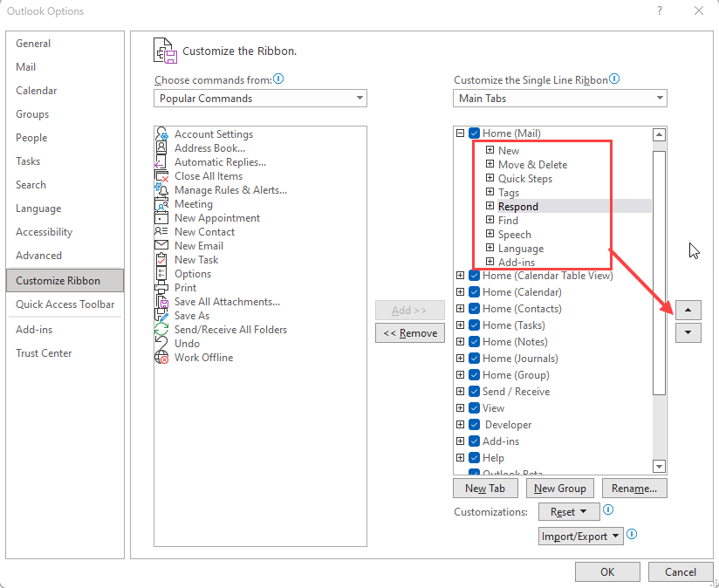719x588 pixels.
Task: Toggle the Developer tab checkbox
Action: (x=475, y=424)
